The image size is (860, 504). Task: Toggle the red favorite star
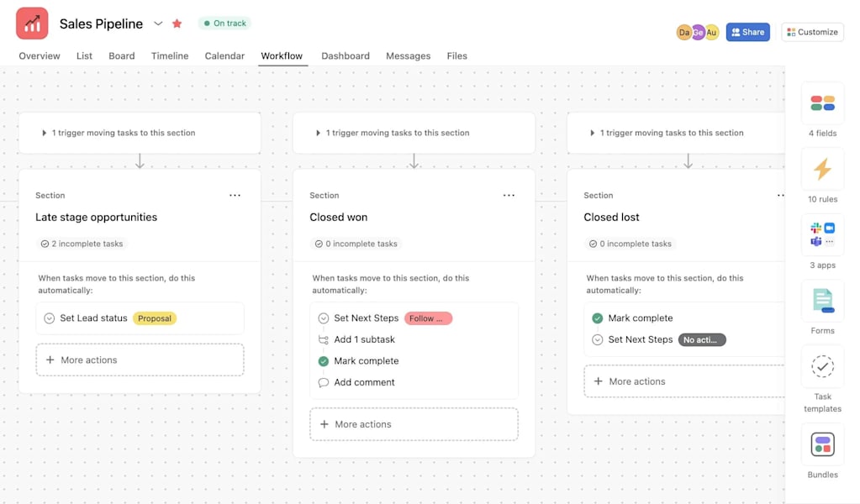click(177, 24)
